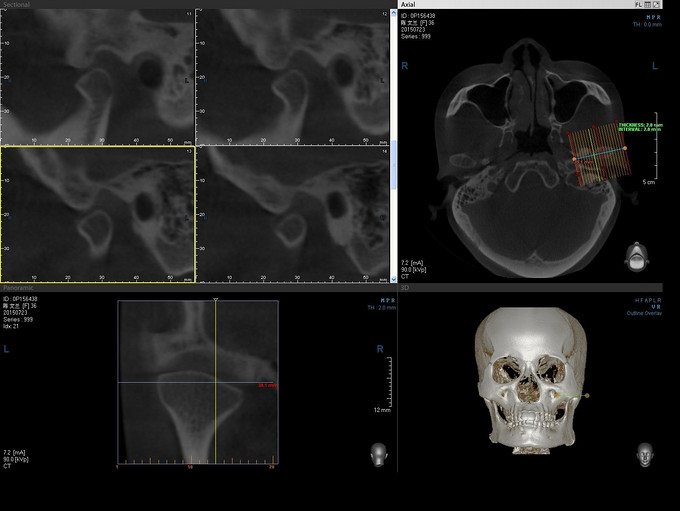The image size is (680, 511).
Task: Click the Sectional panel scrollbar
Action: pos(393,160)
